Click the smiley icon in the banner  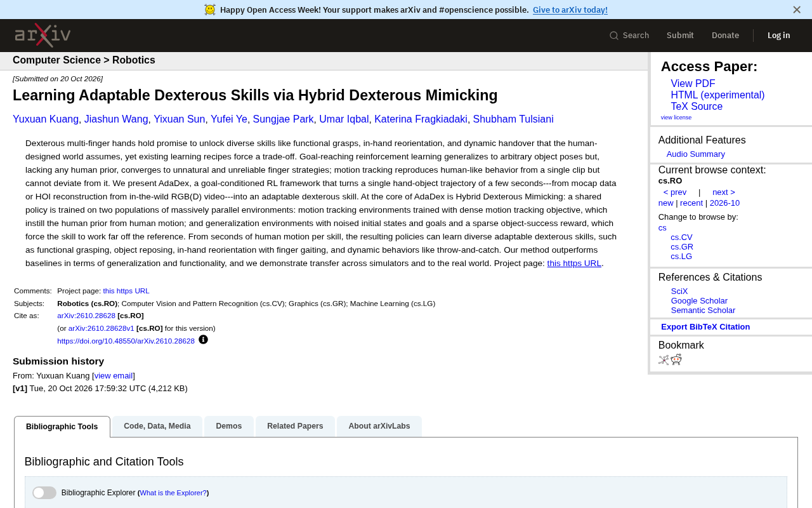[x=210, y=10]
